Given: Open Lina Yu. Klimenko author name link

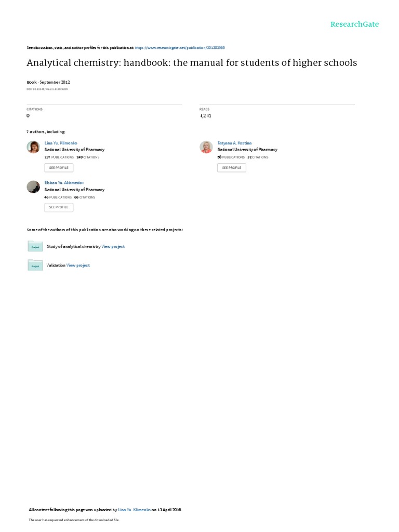Looking at the screenshot, I should click(x=61, y=143).
